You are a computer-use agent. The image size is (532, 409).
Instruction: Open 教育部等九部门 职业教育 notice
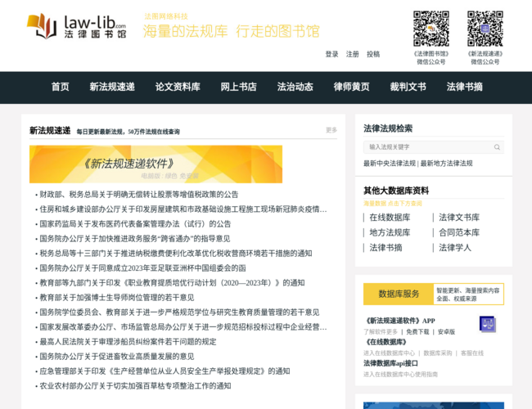tap(172, 283)
